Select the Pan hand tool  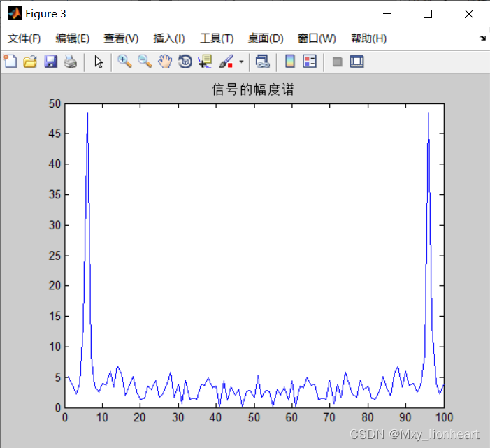tap(165, 62)
